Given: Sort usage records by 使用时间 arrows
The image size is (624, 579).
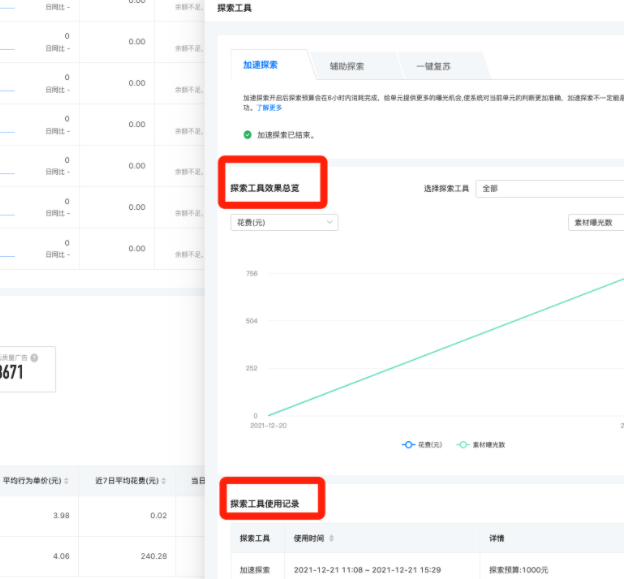Looking at the screenshot, I should click(x=332, y=538).
